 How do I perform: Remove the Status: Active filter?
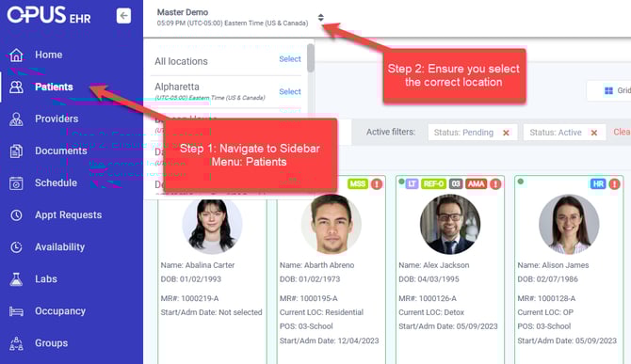594,133
